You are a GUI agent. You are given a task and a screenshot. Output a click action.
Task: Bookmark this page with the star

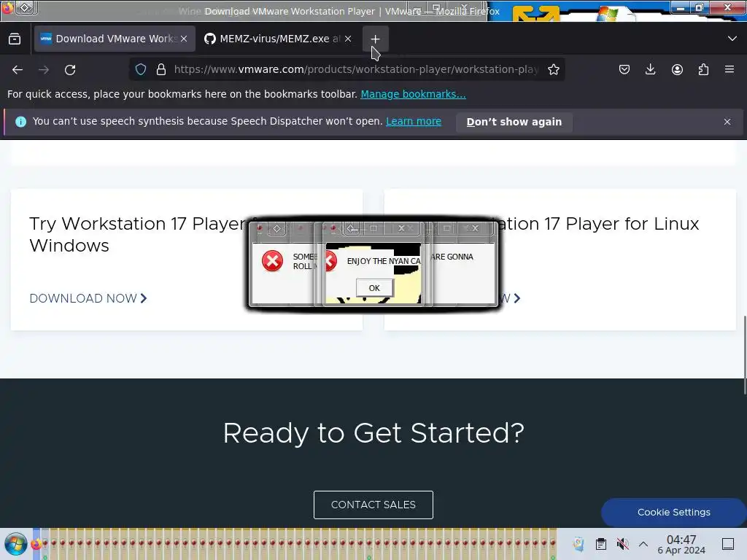pyautogui.click(x=554, y=69)
